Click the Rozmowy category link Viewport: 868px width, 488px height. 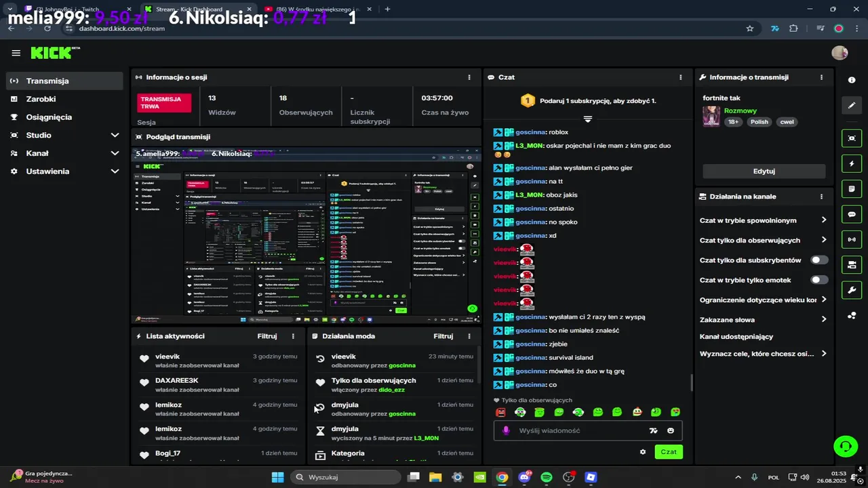(741, 110)
